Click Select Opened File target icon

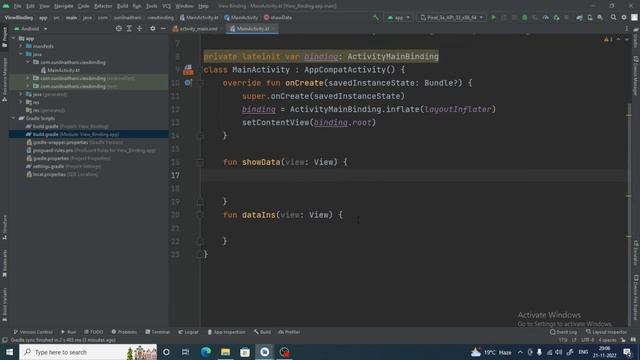pyautogui.click(x=118, y=29)
